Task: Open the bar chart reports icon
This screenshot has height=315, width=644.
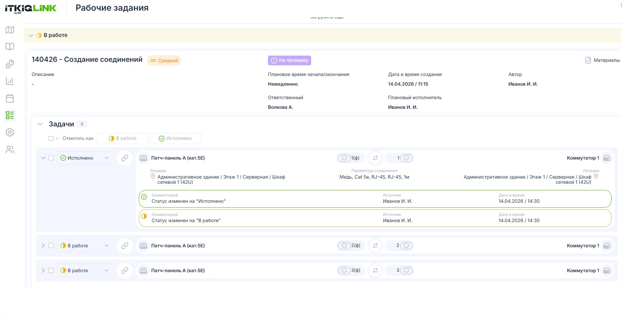Action: 10,81
